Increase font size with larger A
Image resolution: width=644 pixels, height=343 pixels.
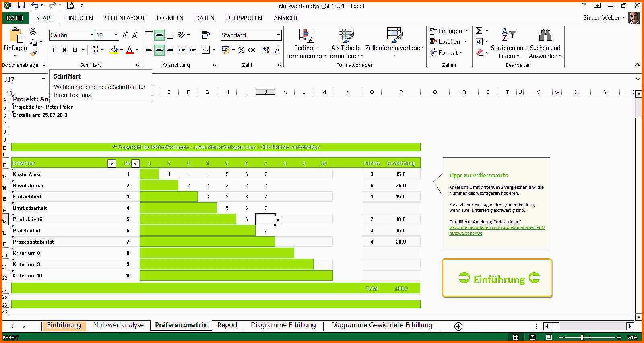[x=125, y=35]
